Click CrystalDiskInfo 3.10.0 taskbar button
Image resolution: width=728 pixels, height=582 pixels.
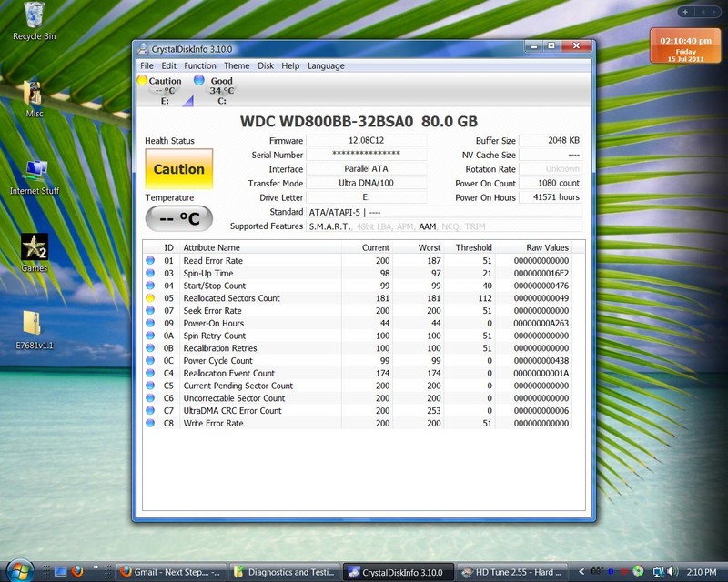click(399, 572)
